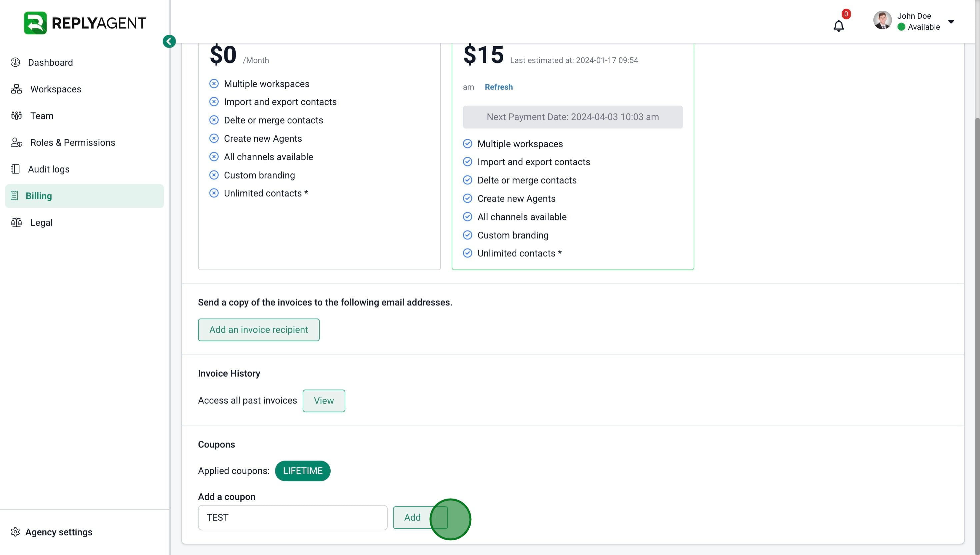Click the Refresh estimate link
Image resolution: width=980 pixels, height=555 pixels.
[x=498, y=87]
